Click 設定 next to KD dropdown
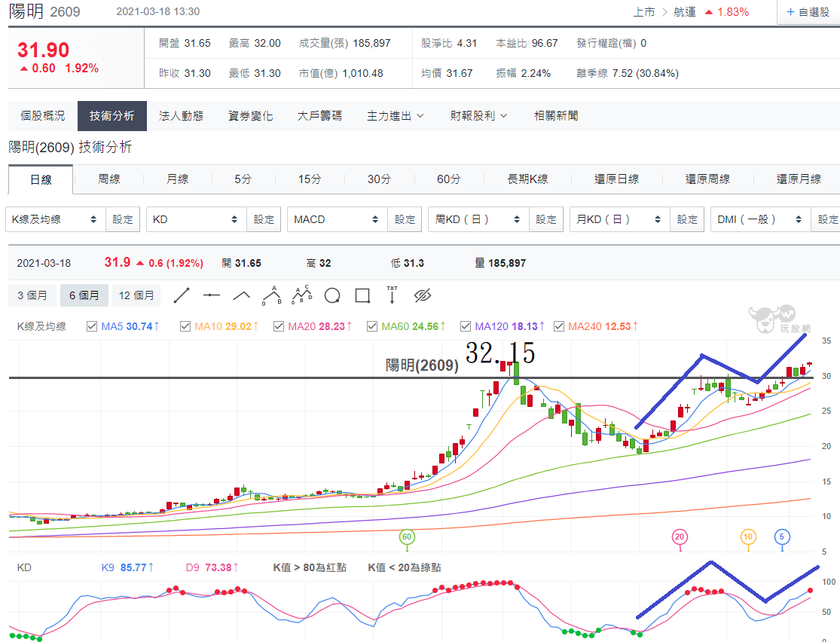This screenshot has width=840, height=642. tap(264, 219)
